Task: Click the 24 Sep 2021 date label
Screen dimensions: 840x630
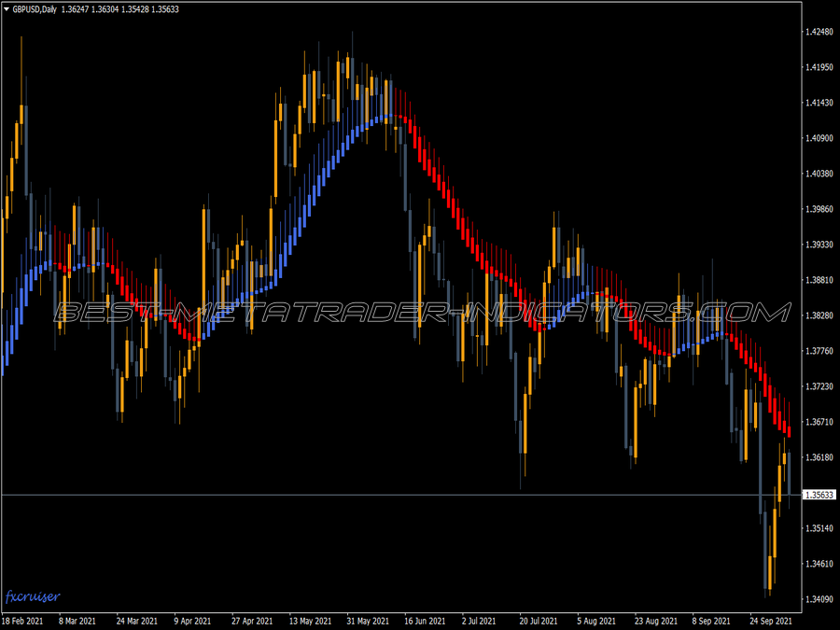Action: click(x=770, y=621)
